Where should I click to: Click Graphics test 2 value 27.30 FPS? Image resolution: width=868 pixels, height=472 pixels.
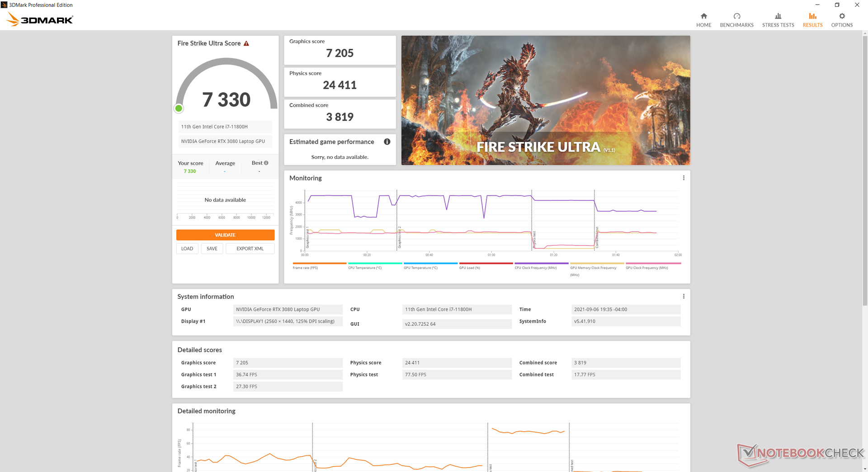[x=288, y=386]
